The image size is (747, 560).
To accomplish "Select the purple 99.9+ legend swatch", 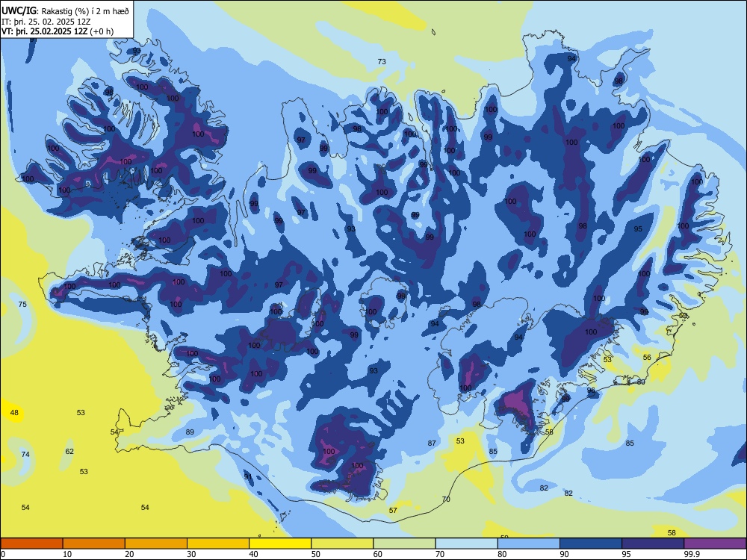I will click(x=715, y=544).
